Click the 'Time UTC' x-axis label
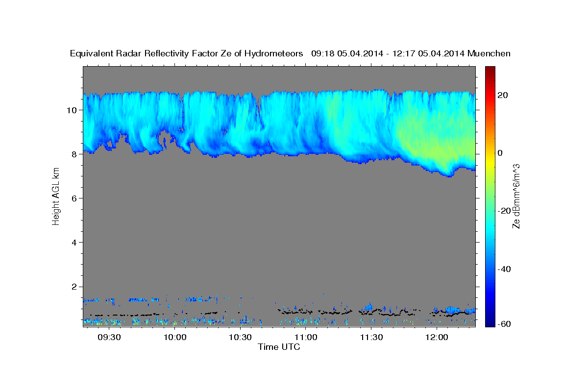Screen dimensions: 588x392 pos(279,347)
